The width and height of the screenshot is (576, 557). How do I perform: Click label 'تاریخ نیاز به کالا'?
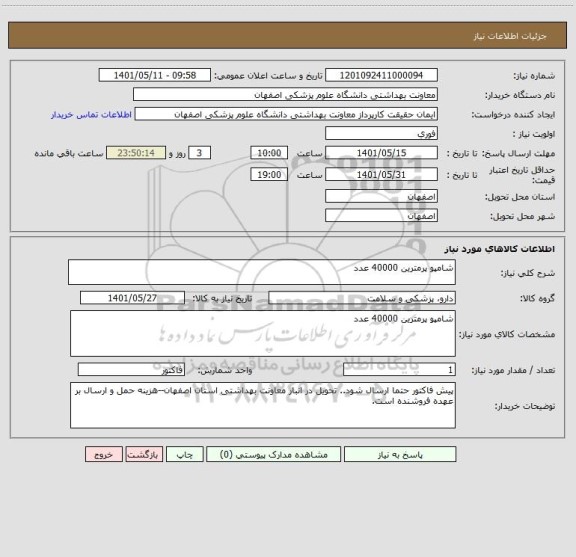click(x=223, y=298)
